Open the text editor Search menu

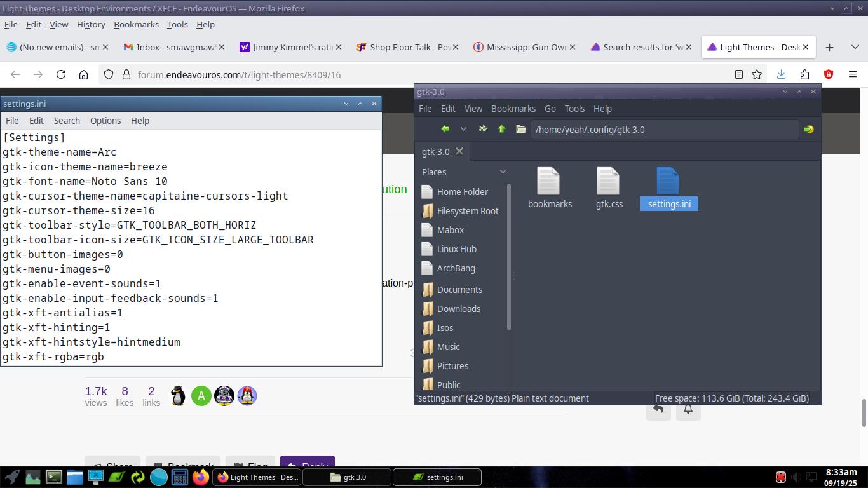(67, 121)
